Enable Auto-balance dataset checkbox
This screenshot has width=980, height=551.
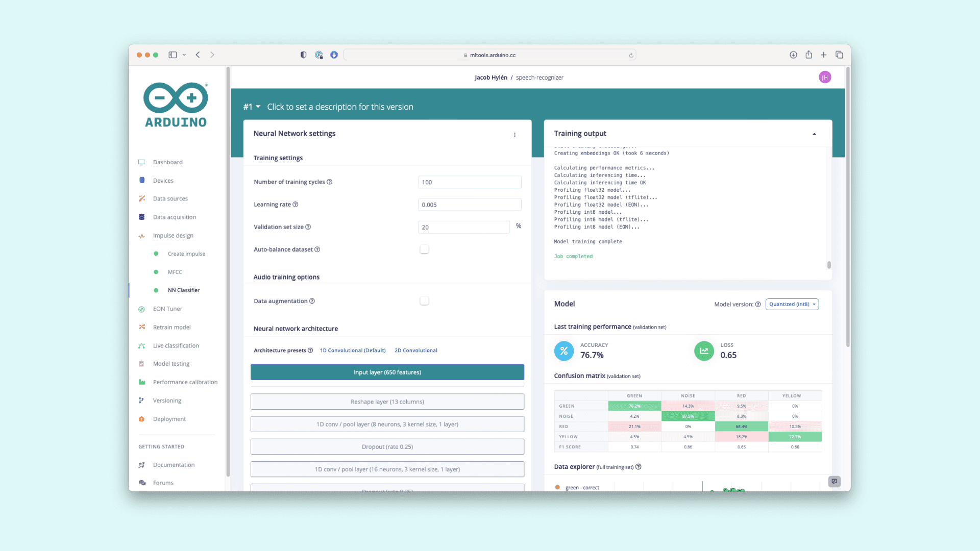(x=424, y=249)
